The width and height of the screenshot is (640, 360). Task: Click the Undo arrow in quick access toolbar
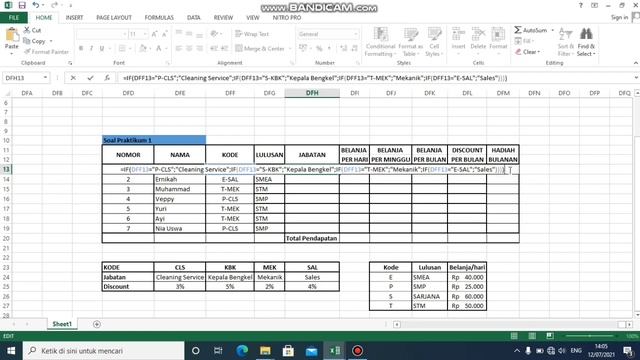click(x=36, y=5)
